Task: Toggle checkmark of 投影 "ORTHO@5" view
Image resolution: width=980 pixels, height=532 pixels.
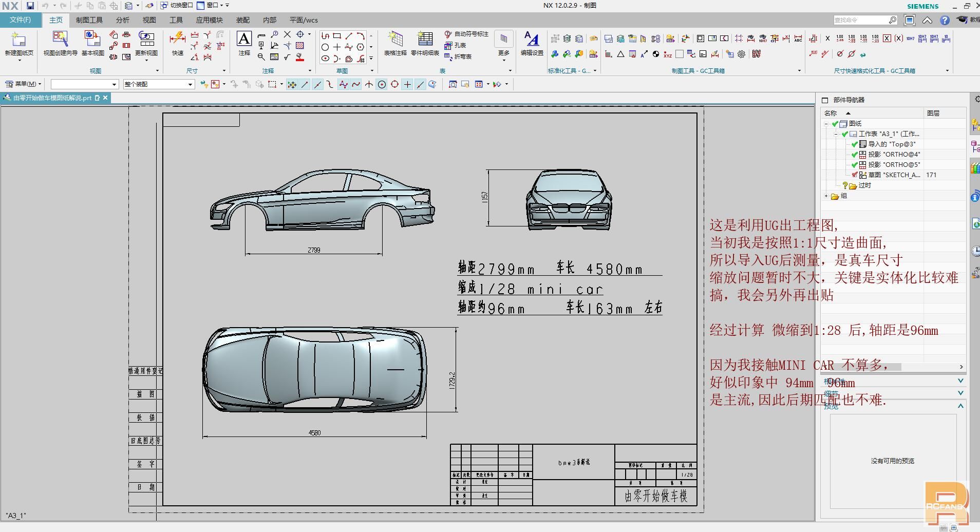Action: coord(855,165)
